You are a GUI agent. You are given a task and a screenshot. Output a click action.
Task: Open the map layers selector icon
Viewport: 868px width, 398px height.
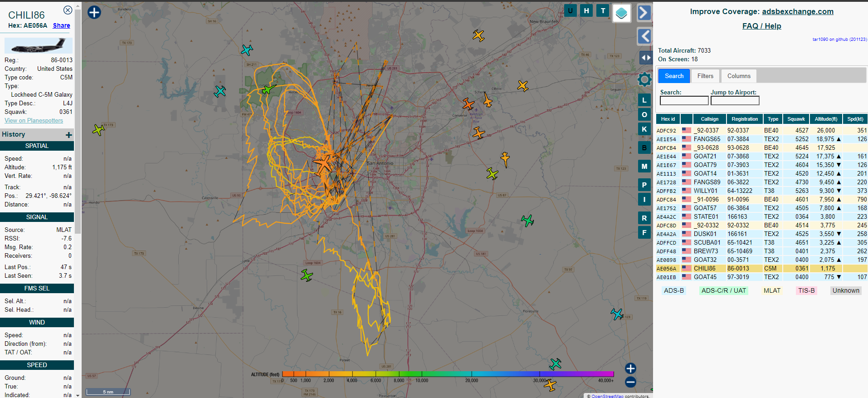tap(622, 13)
